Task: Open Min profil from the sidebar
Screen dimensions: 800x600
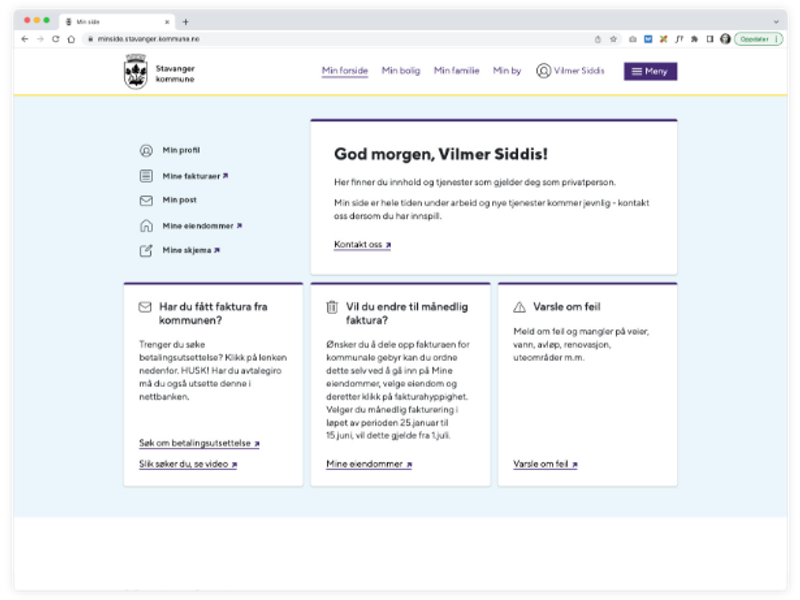Action: tap(181, 150)
